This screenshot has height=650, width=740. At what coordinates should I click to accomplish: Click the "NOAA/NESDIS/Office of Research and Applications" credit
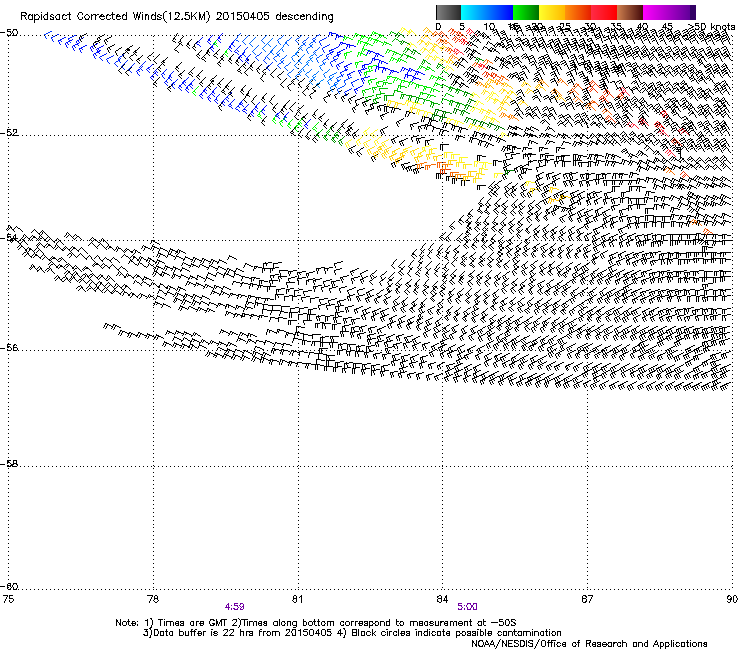(589, 644)
